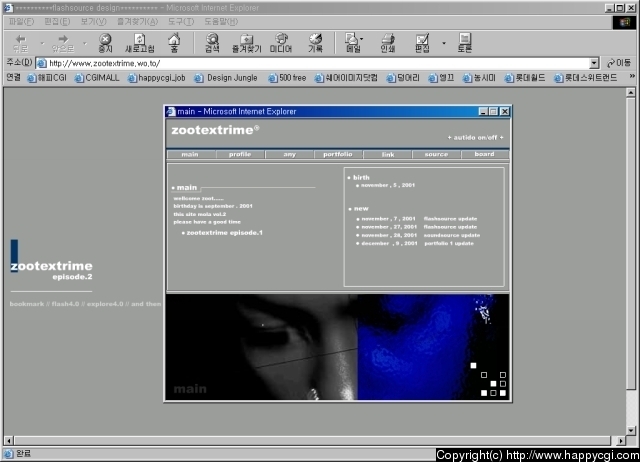
Task: Open the Mail button dropdown arrow
Action: click(362, 39)
